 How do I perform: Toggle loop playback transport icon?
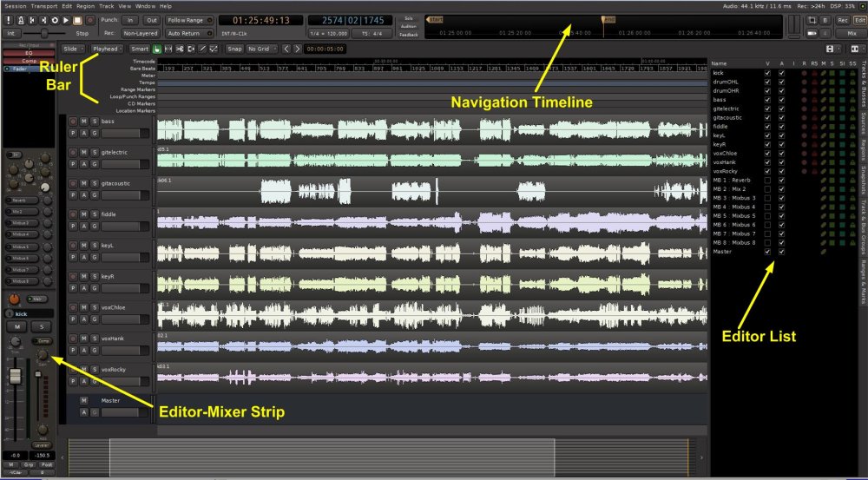click(x=55, y=20)
